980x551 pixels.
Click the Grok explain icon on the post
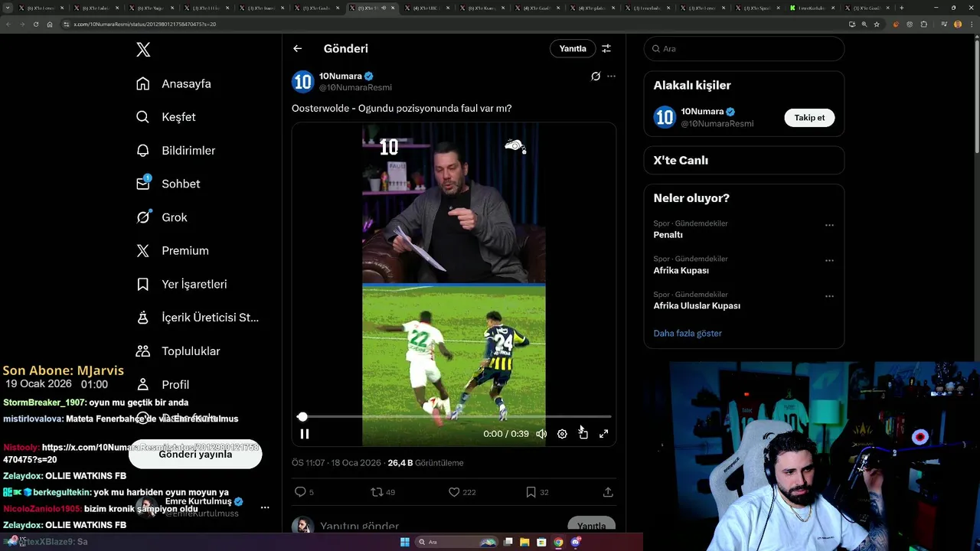596,77
